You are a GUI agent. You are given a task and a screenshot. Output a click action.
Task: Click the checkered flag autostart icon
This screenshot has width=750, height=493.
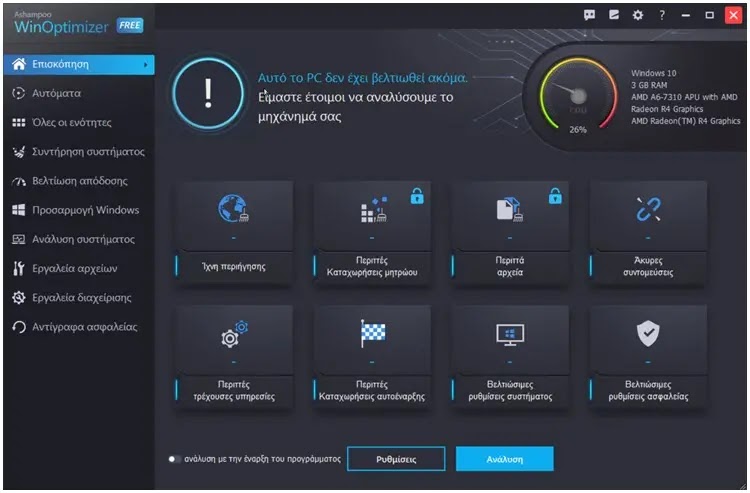pyautogui.click(x=373, y=333)
